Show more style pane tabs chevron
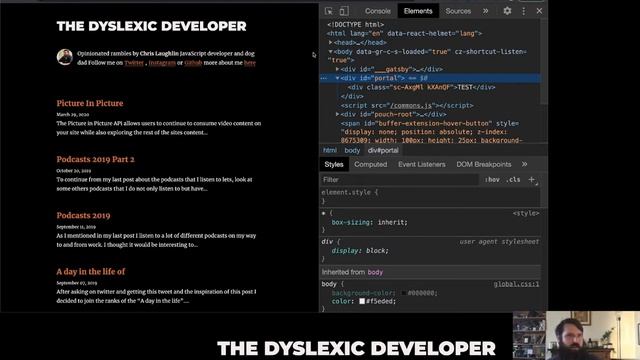The image size is (640, 360). pos(524,164)
